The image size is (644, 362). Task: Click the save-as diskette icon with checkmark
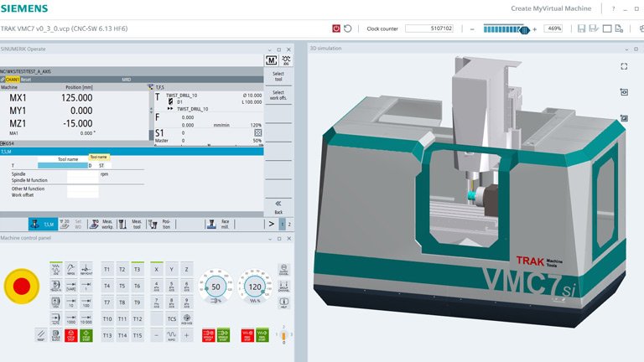pyautogui.click(x=594, y=28)
